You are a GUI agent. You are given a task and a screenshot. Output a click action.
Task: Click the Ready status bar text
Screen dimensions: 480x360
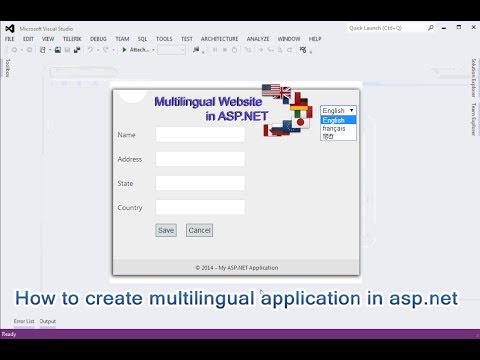pos(9,334)
